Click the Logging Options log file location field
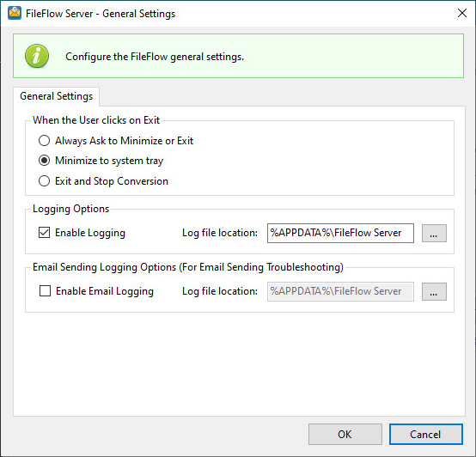Screen dimensions: 476x457 point(340,233)
